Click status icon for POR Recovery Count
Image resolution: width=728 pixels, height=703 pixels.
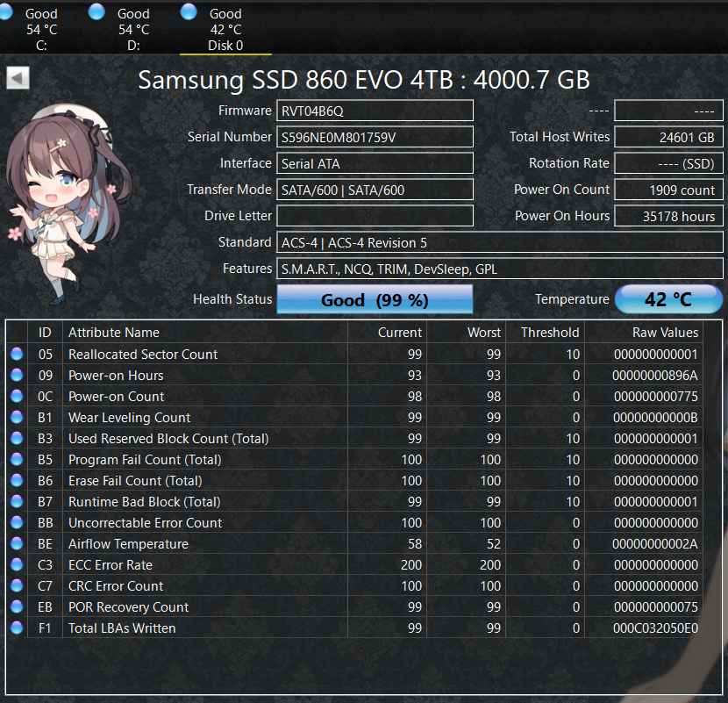tap(17, 606)
